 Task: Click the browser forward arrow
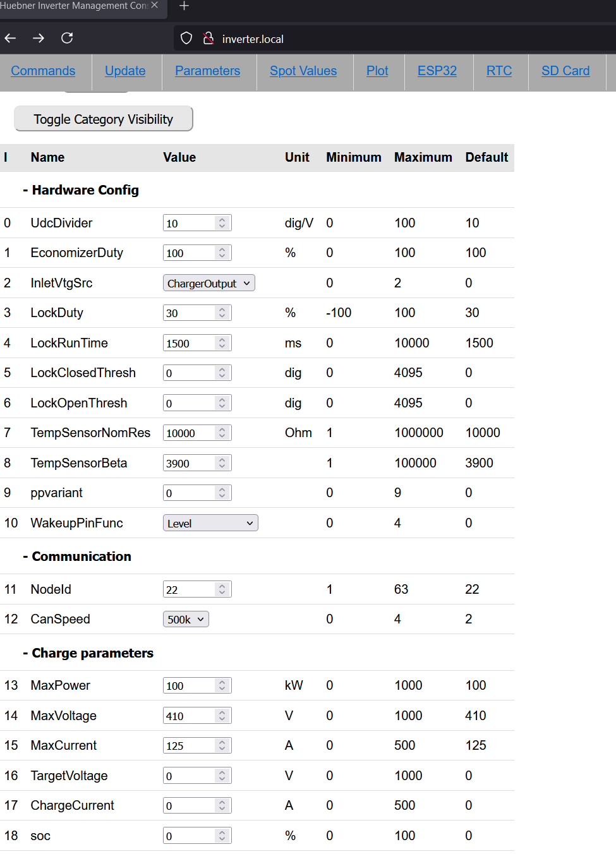(39, 39)
